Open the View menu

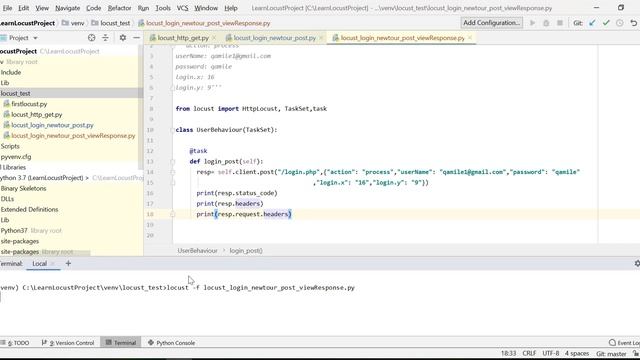pos(42,8)
